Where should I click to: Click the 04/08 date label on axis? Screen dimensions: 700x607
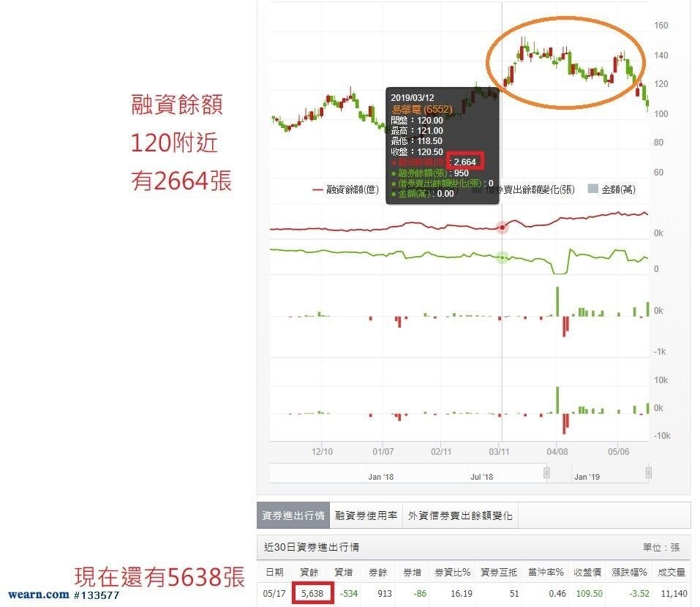(x=557, y=452)
